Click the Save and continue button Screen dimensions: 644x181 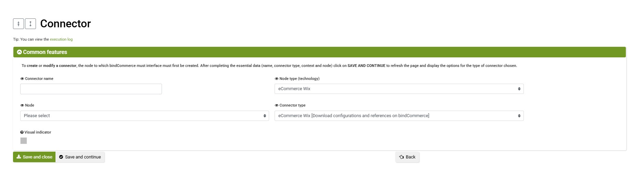pos(80,157)
